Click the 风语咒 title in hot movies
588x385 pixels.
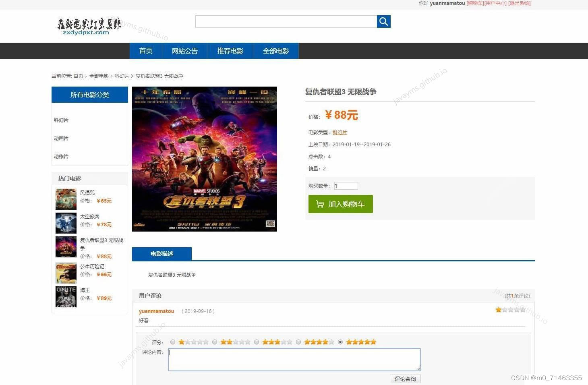click(x=87, y=192)
